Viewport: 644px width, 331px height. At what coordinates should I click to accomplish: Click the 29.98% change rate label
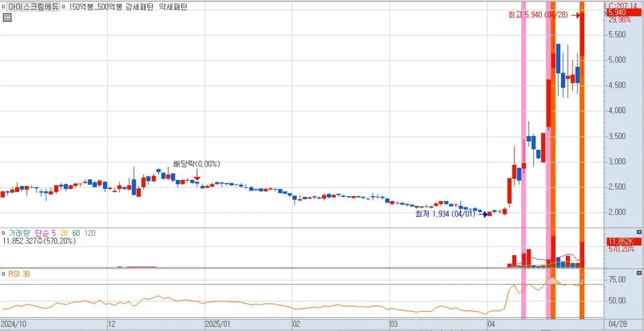(x=619, y=20)
